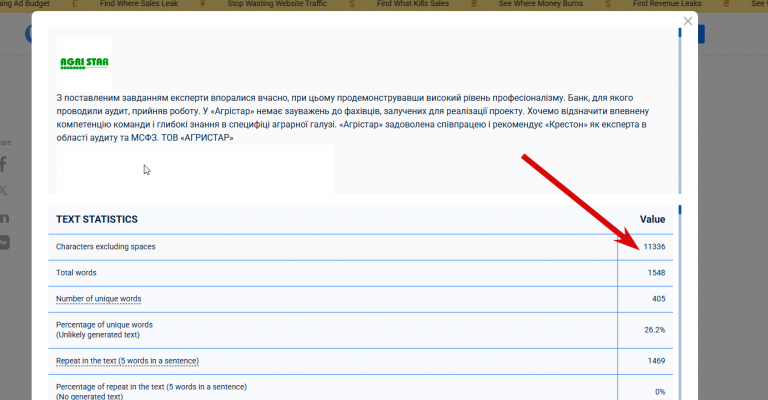Viewport: 768px width, 400px height.
Task: Share via the LinkedIn icon
Action: (x=4, y=218)
